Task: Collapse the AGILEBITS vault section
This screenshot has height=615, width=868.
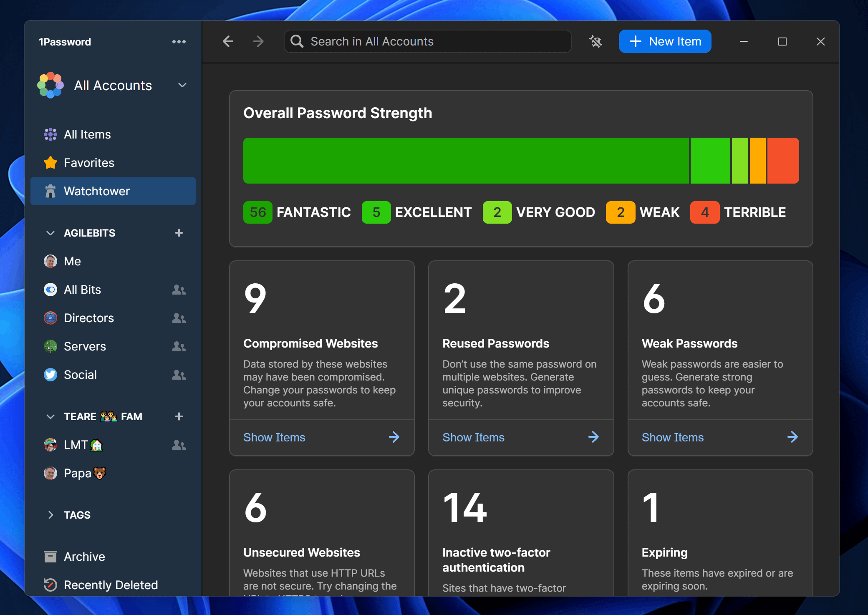Action: coord(50,233)
